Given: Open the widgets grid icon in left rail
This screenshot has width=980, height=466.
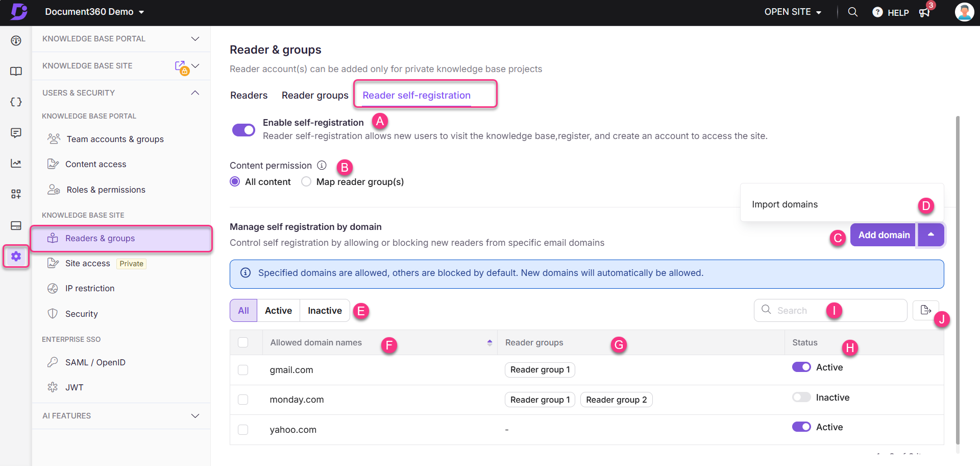Looking at the screenshot, I should [x=16, y=194].
